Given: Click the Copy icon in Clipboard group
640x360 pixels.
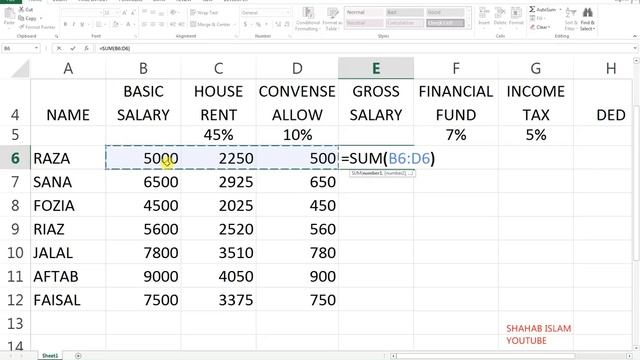Looking at the screenshot, I should click(21, 18).
